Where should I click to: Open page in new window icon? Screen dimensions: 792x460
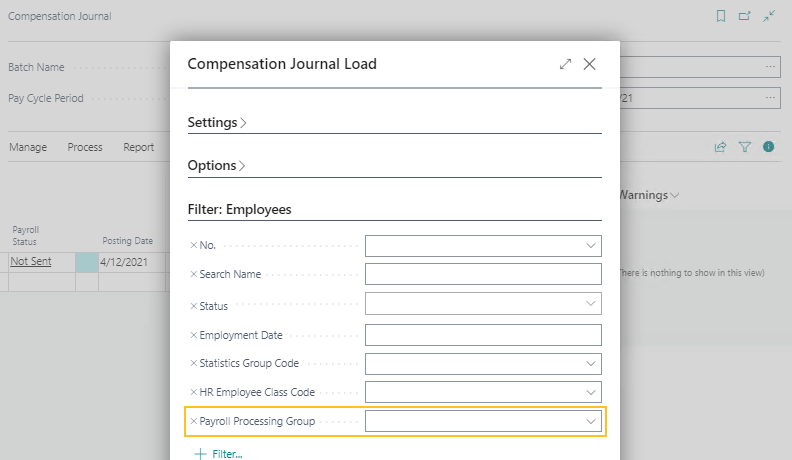pyautogui.click(x=745, y=16)
